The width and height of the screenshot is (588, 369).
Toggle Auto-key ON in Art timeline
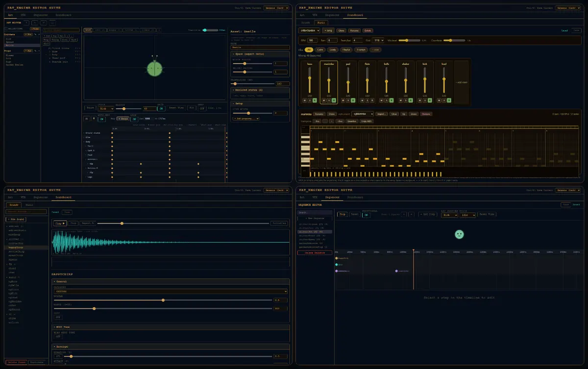tap(102, 119)
